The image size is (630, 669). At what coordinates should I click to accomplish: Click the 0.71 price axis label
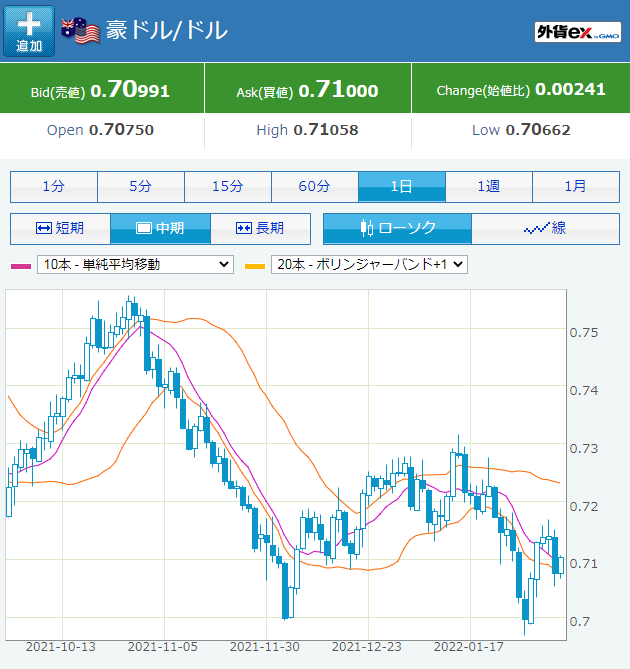pos(584,564)
